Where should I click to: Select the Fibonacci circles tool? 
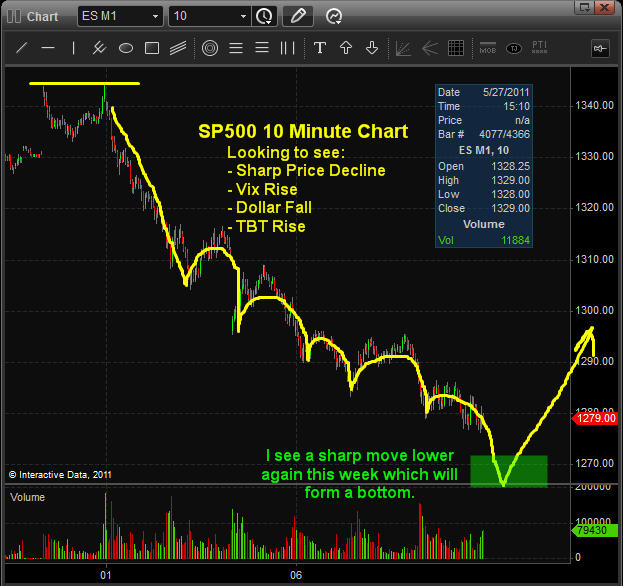(x=209, y=47)
